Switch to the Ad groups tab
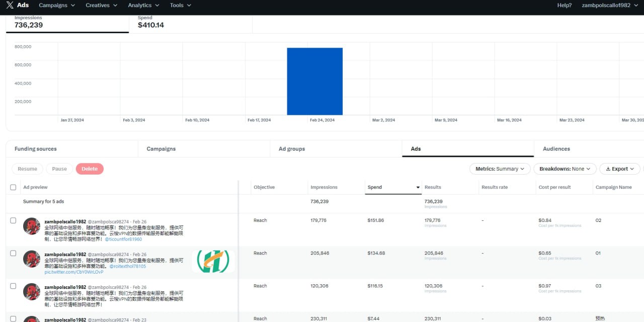644x322 pixels. pos(292,149)
